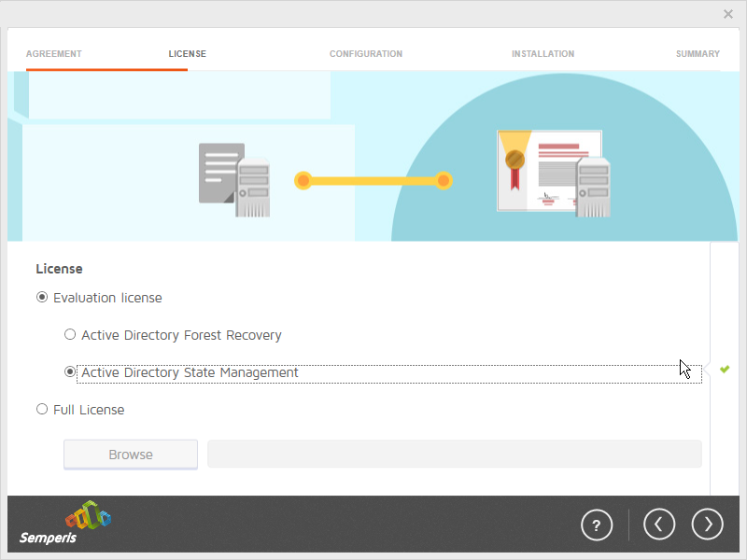Click the green validation checkmark icon

[x=725, y=370]
